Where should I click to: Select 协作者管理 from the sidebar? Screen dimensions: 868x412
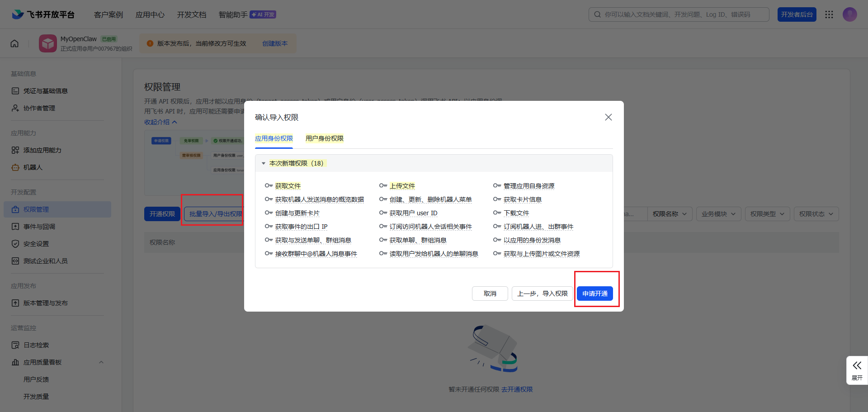click(39, 108)
